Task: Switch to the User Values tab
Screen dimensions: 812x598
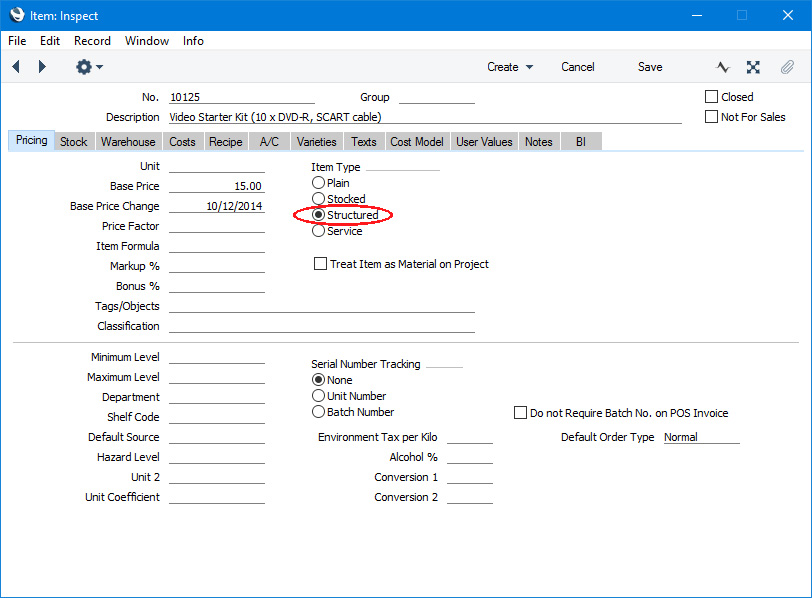Action: point(484,142)
